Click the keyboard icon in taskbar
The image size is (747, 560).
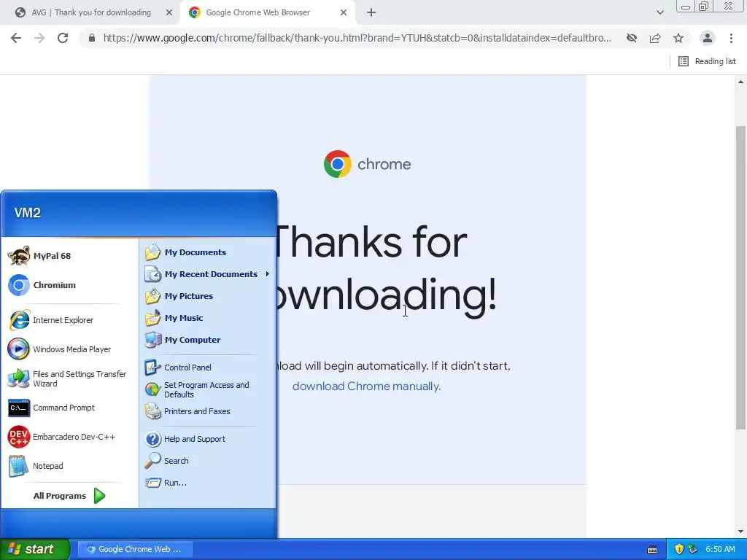[x=652, y=550]
